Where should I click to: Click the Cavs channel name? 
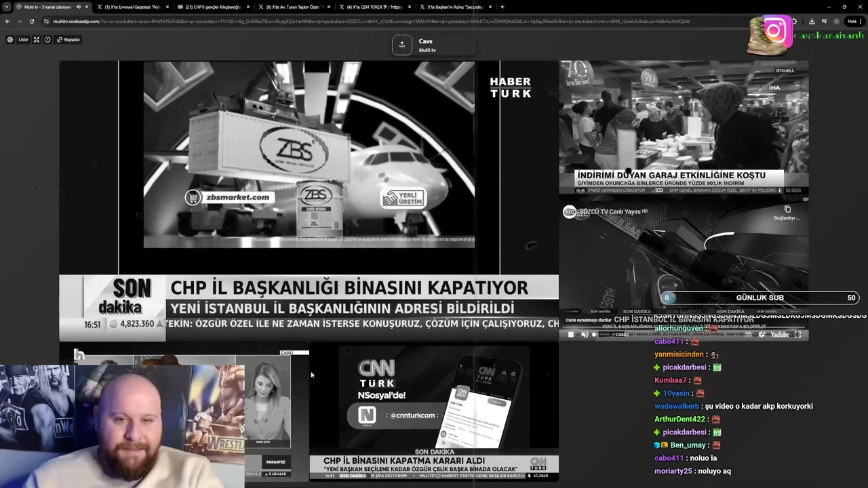point(425,41)
